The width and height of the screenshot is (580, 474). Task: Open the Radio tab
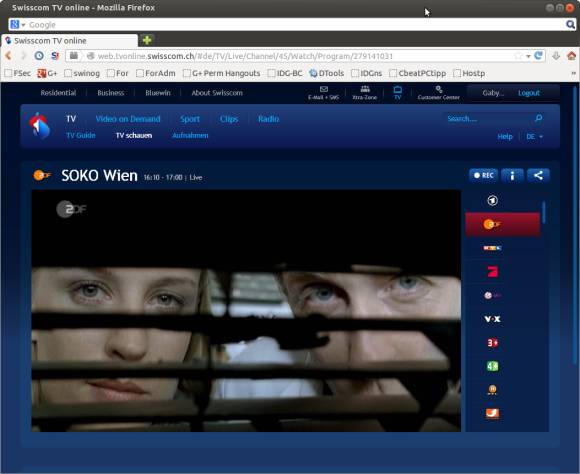[x=269, y=119]
